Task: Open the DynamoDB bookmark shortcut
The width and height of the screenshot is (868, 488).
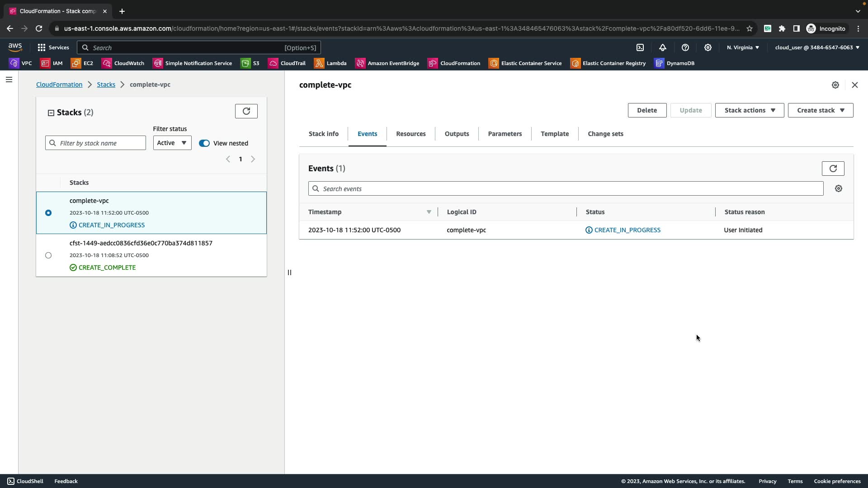Action: pos(674,63)
